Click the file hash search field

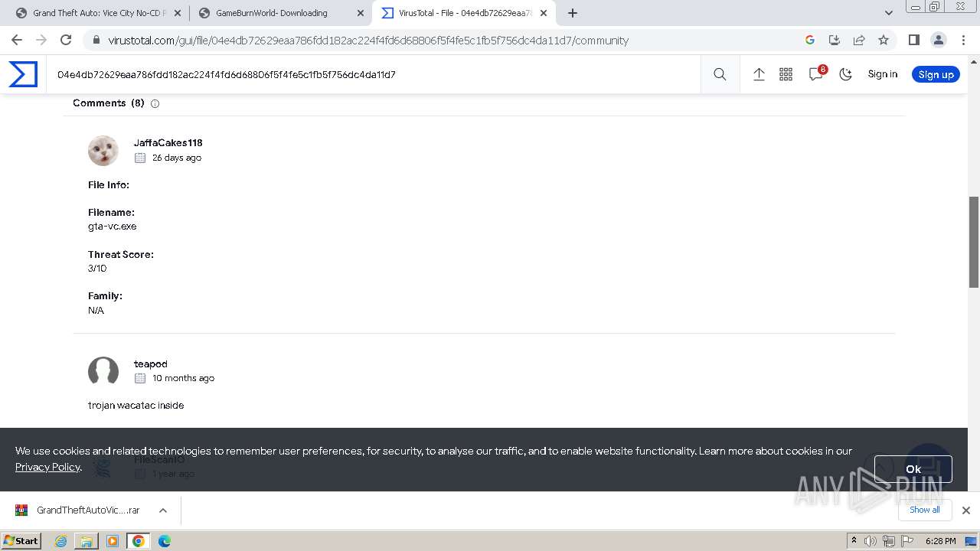(x=375, y=74)
